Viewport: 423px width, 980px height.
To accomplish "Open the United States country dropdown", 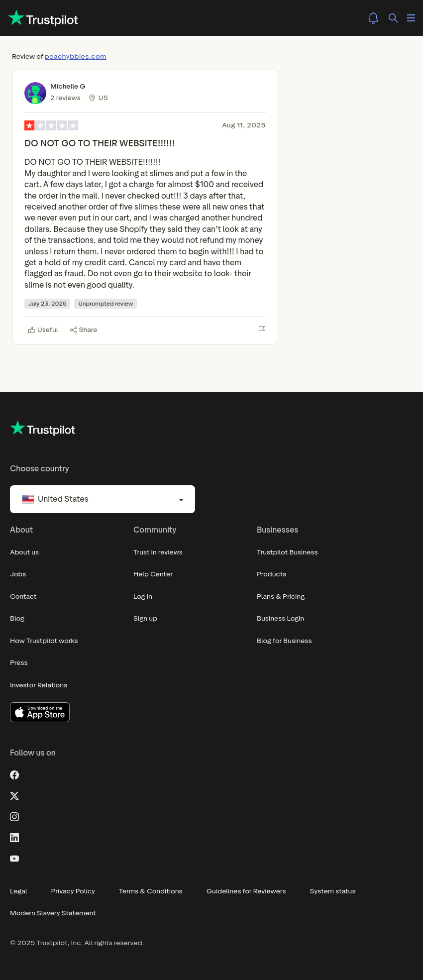I will pyautogui.click(x=103, y=499).
